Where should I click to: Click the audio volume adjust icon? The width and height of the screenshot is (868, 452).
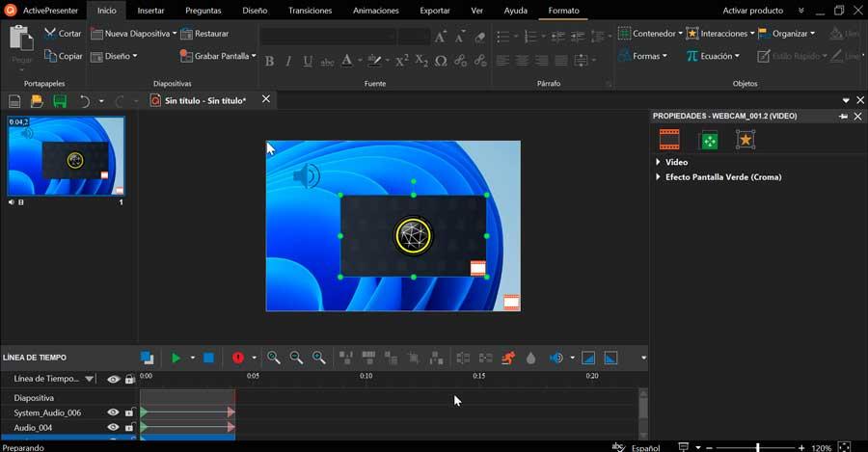(556, 358)
